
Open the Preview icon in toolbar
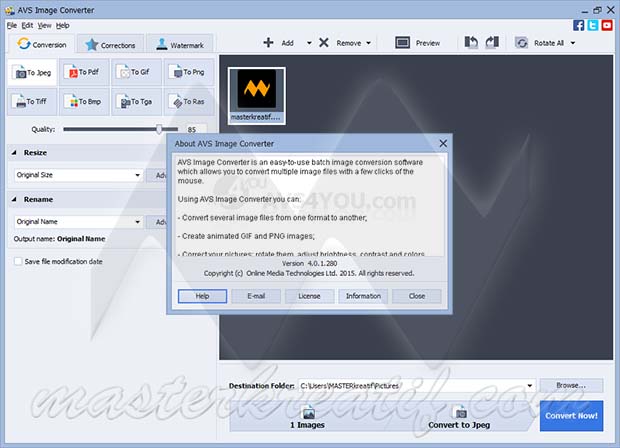[403, 43]
